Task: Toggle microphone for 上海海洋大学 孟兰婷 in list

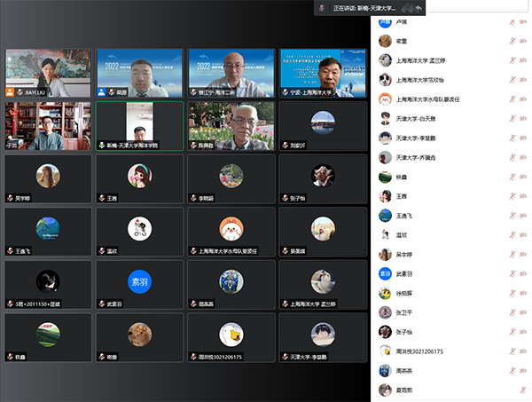Action: click(x=512, y=61)
